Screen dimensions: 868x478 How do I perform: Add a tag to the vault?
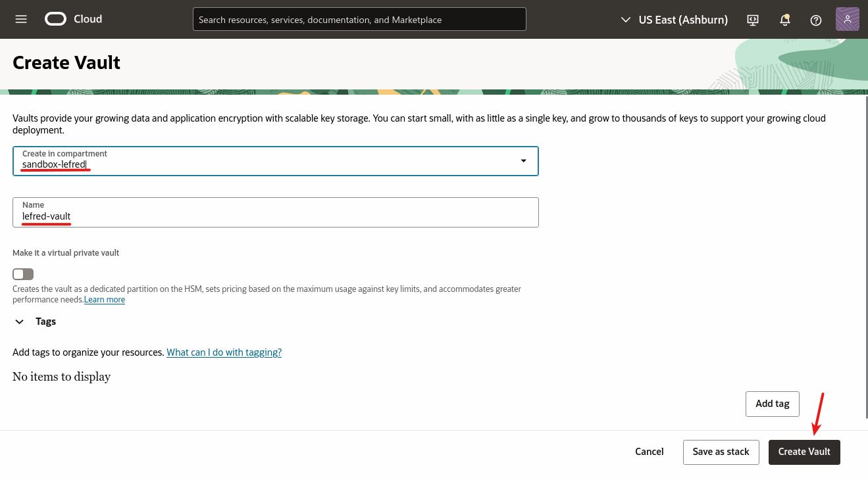point(772,403)
